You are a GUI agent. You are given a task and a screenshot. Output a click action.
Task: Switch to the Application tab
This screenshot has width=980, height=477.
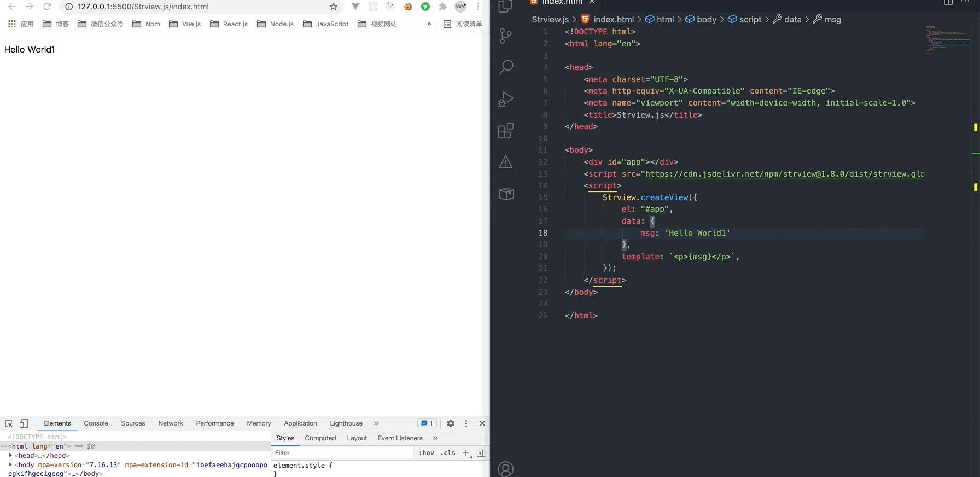click(x=300, y=423)
